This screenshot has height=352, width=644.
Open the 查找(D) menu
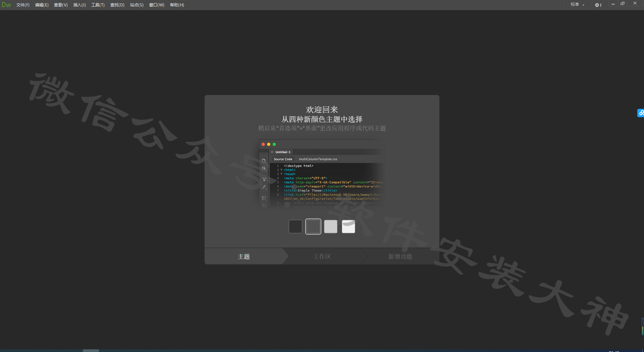tap(117, 5)
